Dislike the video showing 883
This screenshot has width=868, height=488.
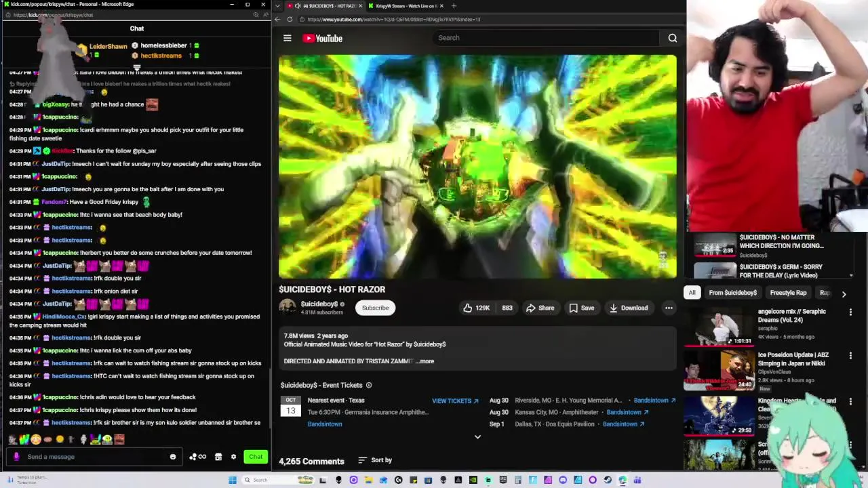click(x=507, y=308)
